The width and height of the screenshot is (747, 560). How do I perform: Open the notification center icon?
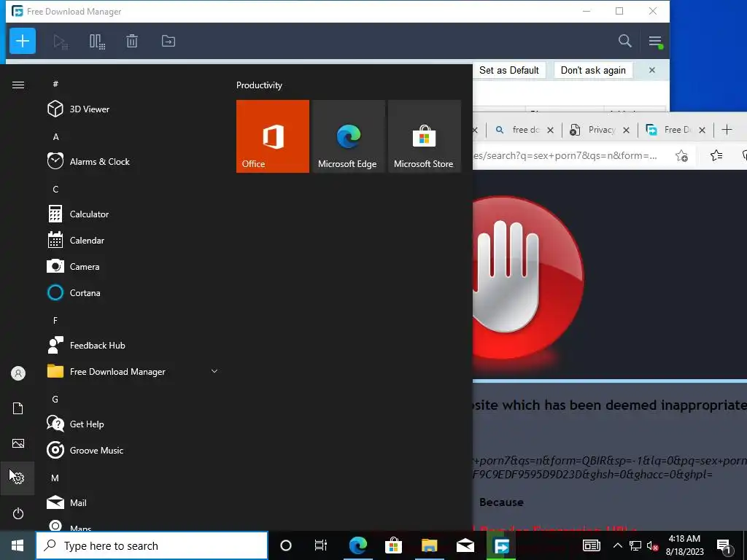[724, 545]
